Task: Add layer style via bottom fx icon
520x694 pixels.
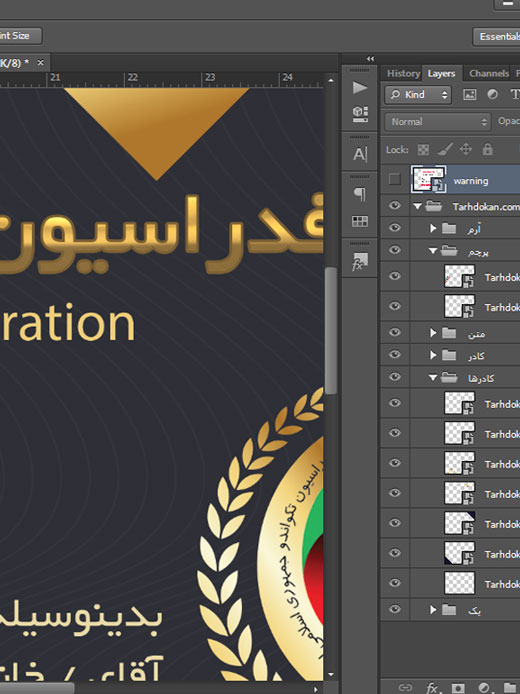Action: click(432, 688)
